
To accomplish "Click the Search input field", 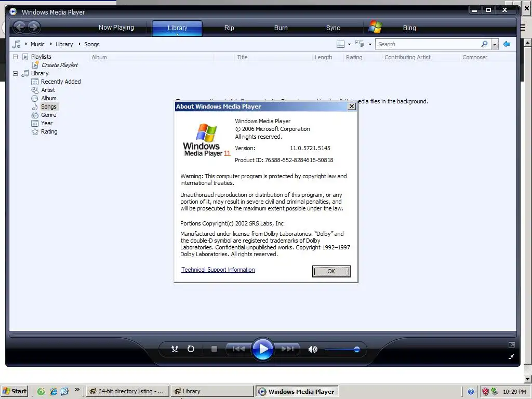I will pos(428,44).
